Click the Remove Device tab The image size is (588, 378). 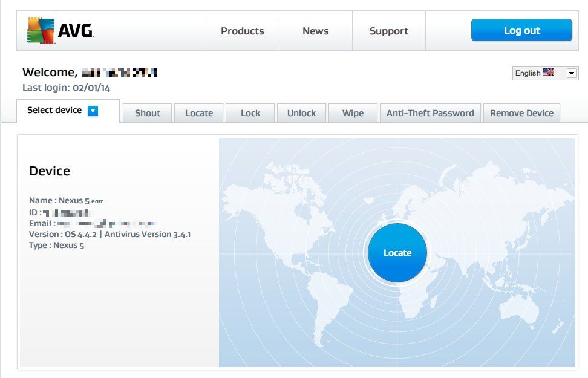[521, 113]
